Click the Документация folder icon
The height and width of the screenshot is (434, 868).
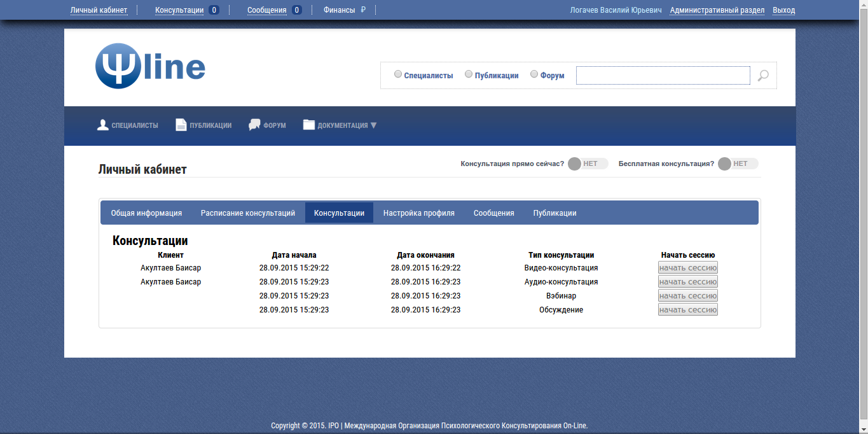(309, 125)
